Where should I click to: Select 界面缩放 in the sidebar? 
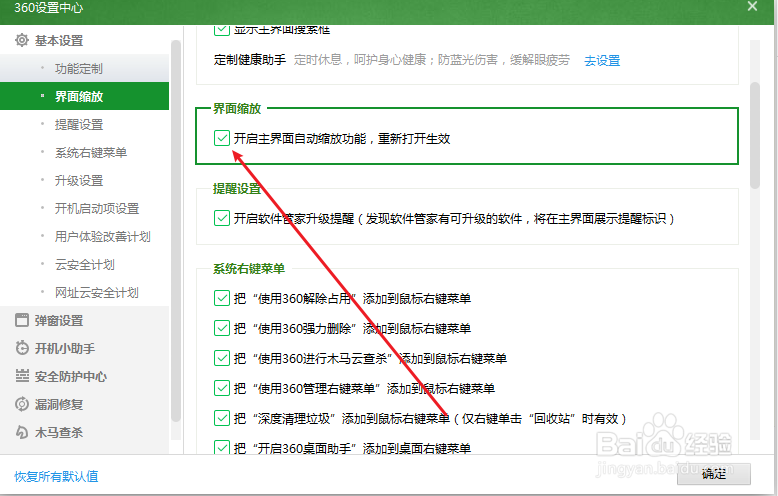tap(84, 96)
